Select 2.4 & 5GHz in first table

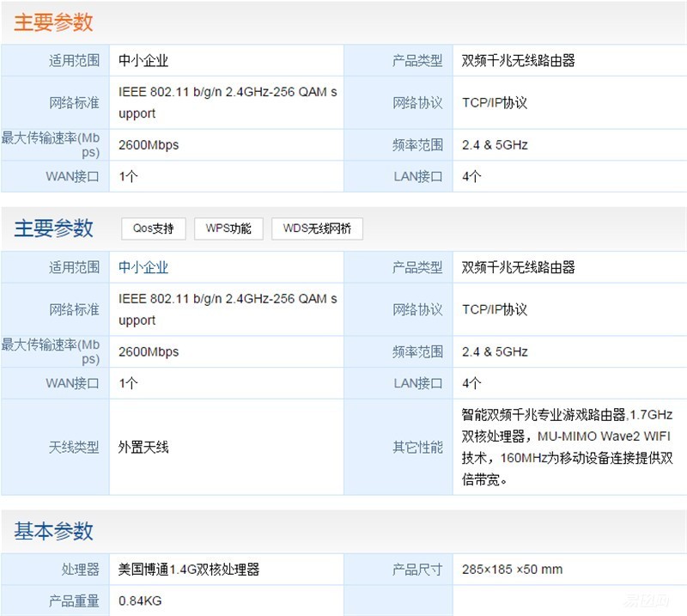(495, 144)
